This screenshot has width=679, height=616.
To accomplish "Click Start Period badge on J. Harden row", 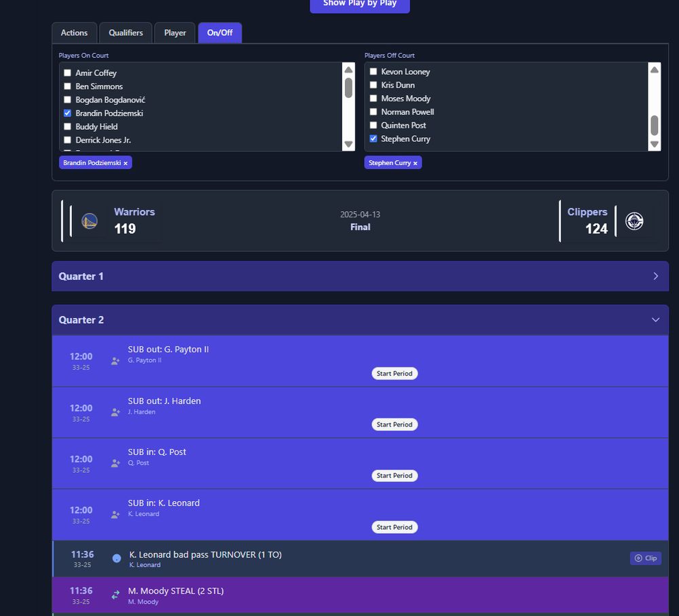I will tap(394, 424).
